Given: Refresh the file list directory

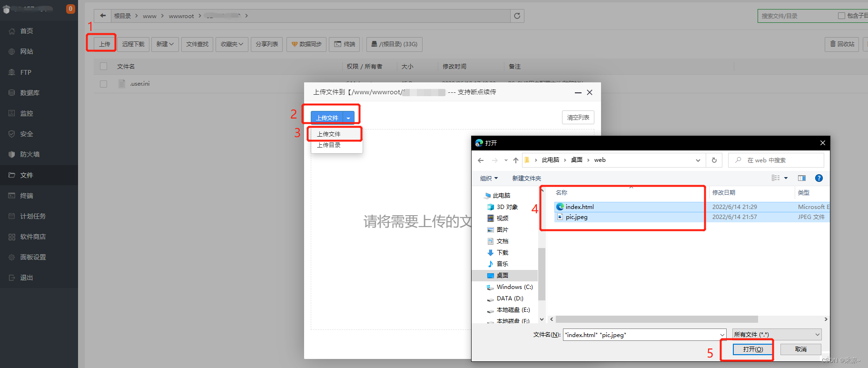Looking at the screenshot, I should point(517,16).
